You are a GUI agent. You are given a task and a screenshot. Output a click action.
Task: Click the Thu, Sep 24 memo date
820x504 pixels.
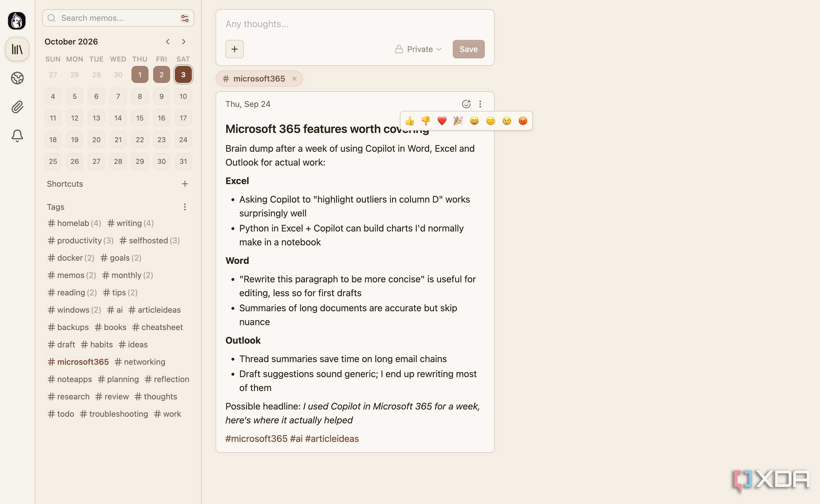(248, 104)
